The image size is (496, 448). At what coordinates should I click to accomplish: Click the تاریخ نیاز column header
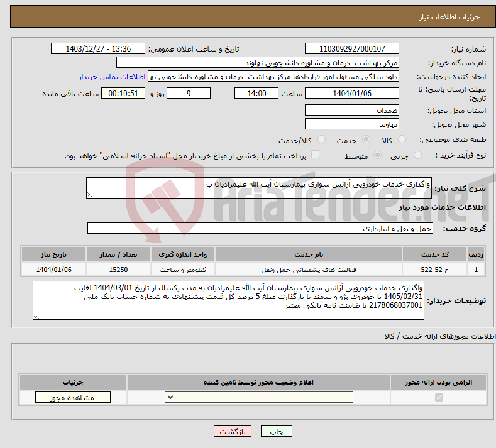[53, 254]
